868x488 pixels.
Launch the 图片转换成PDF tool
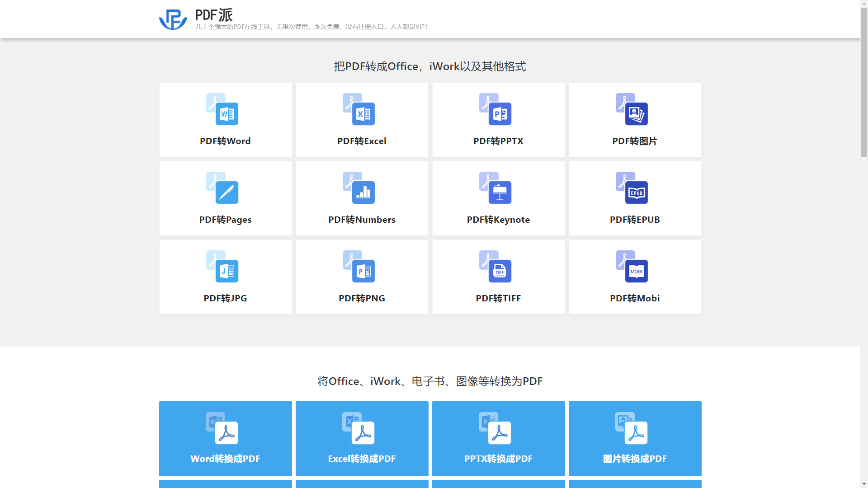click(635, 438)
